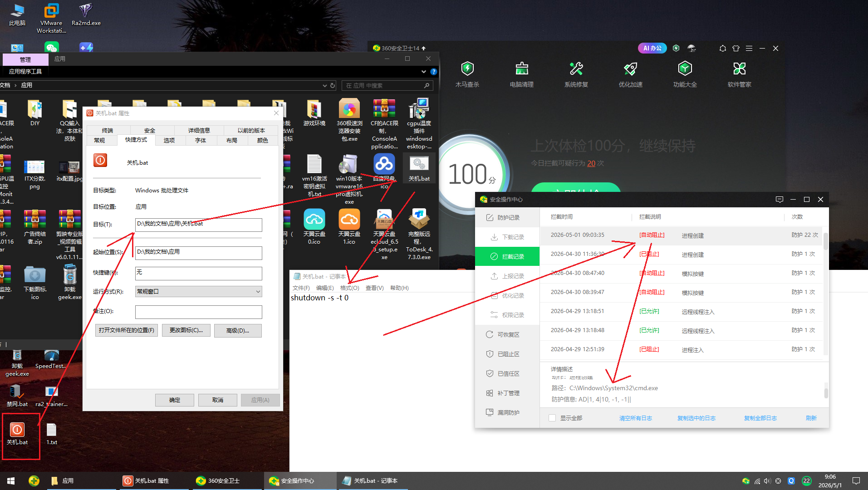The image size is (868, 490).
Task: Open Notepad 文件(F) menu
Action: tap(301, 288)
